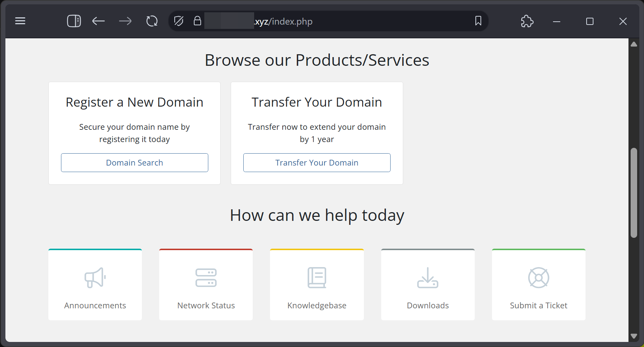Close the browser window
644x347 pixels.
pos(623,21)
